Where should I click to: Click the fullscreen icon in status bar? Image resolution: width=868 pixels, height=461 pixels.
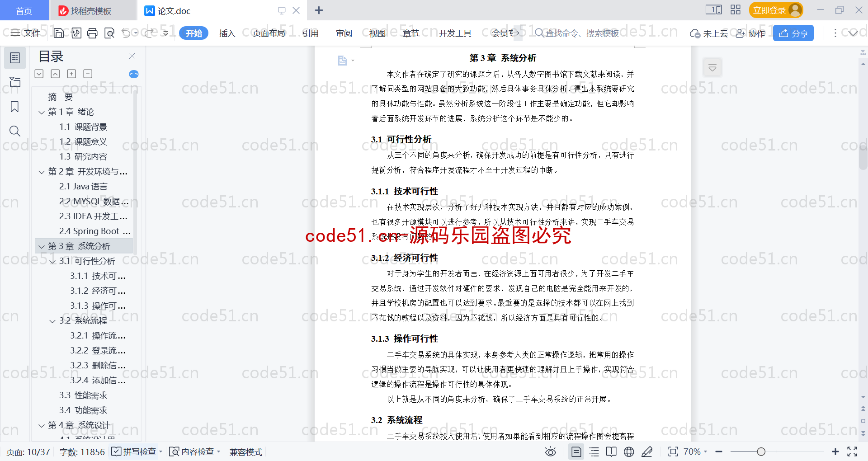(852, 452)
